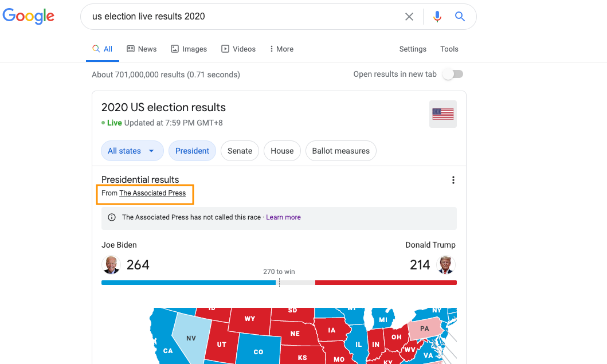Screen dimensions: 607x364
Task: Open The Associated Press source link
Action: (x=152, y=193)
